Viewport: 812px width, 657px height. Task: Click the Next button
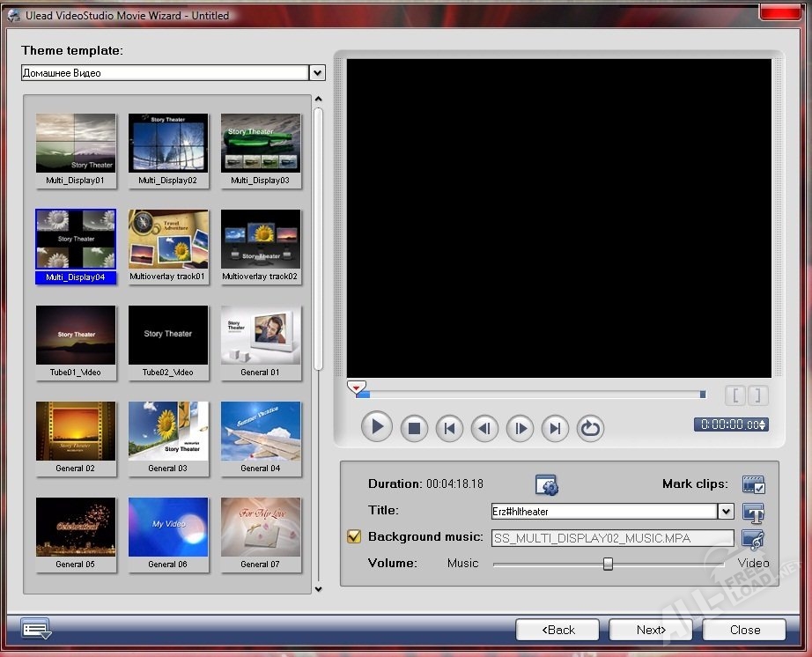pos(651,630)
